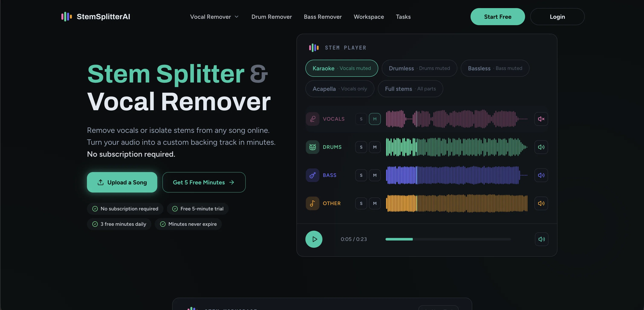The image size is (644, 310).
Task: Mute the Bass track with M
Action: (x=375, y=175)
